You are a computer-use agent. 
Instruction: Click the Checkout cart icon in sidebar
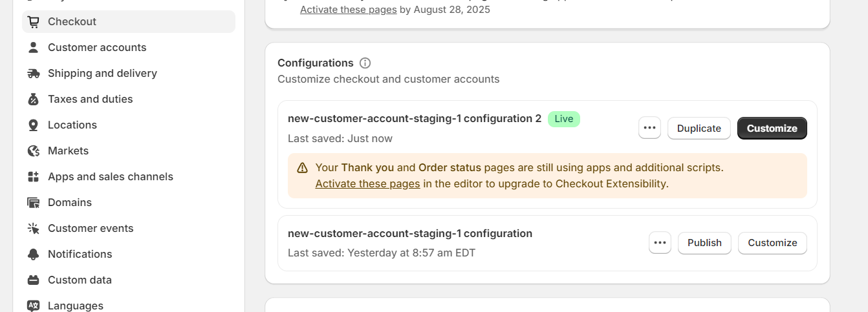click(x=34, y=22)
